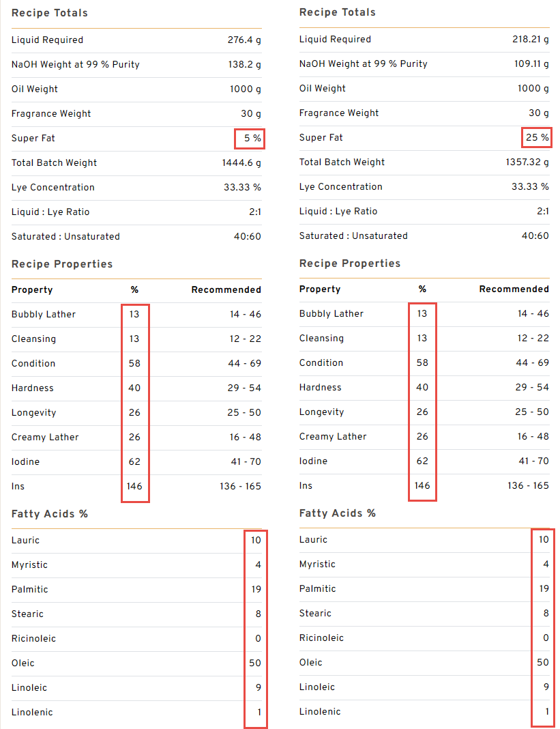Select the Hardness range 29 - 54 in the right recipe
The image size is (560, 729).
click(532, 388)
